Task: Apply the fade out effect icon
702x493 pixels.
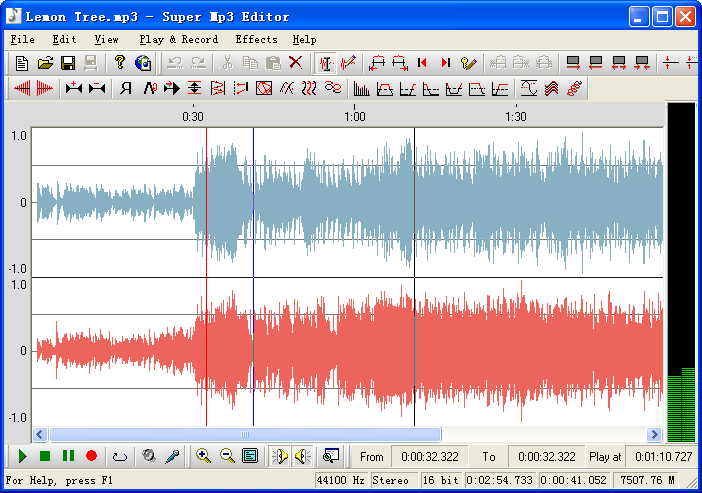Action: click(45, 88)
